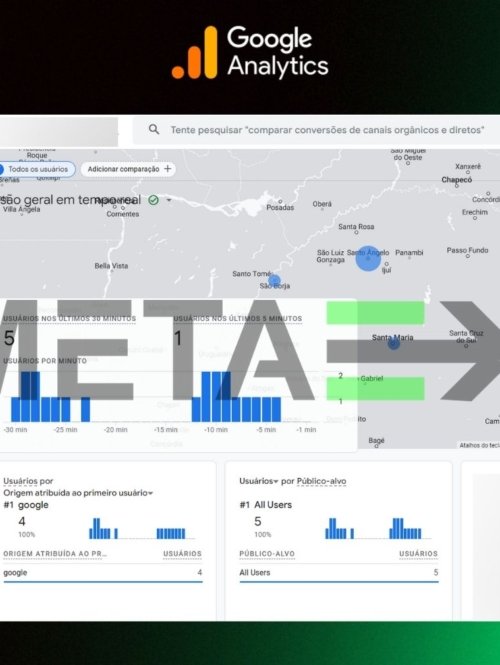Click the -30 min axis label
Image resolution: width=500 pixels, height=665 pixels.
(15, 430)
